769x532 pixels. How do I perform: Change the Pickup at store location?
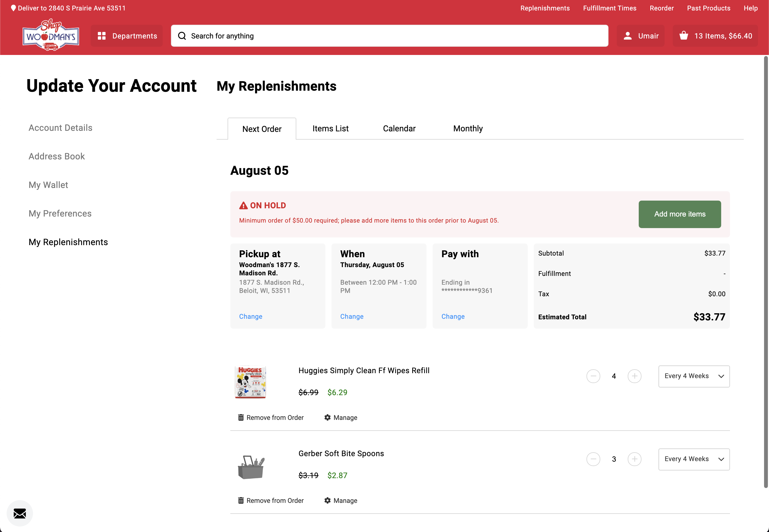click(251, 316)
